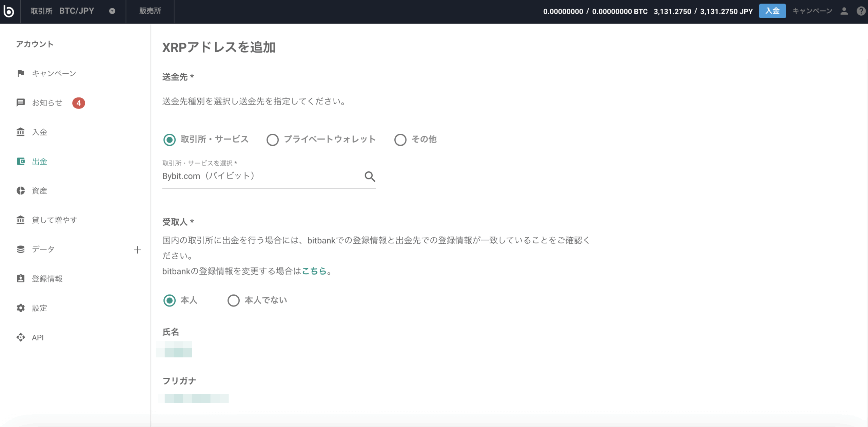The image size is (868, 427).
Task: Open 出金 withdrawal menu item
Action: (39, 162)
